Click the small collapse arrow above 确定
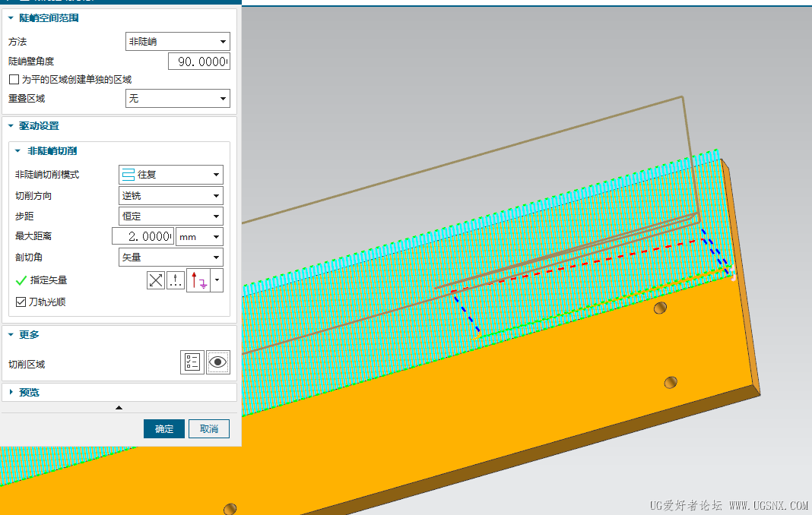The image size is (812, 515). pyautogui.click(x=119, y=408)
